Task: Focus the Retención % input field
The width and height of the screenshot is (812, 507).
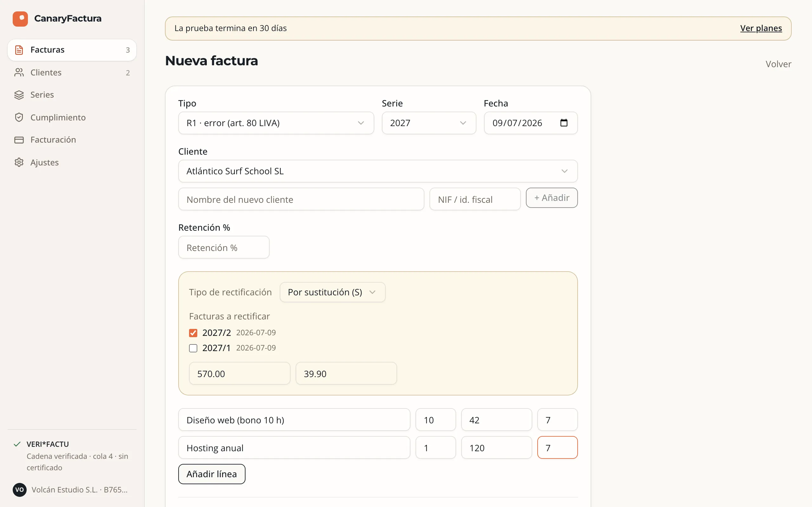Action: tap(224, 247)
